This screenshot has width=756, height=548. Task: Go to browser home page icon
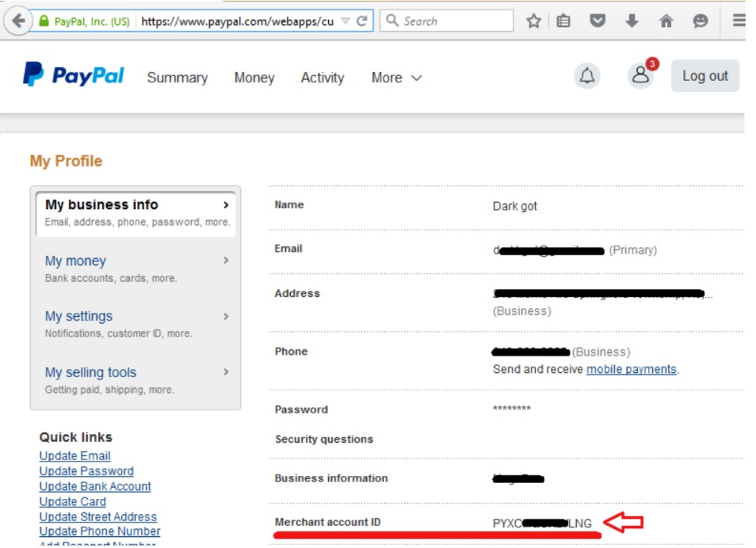pos(666,21)
